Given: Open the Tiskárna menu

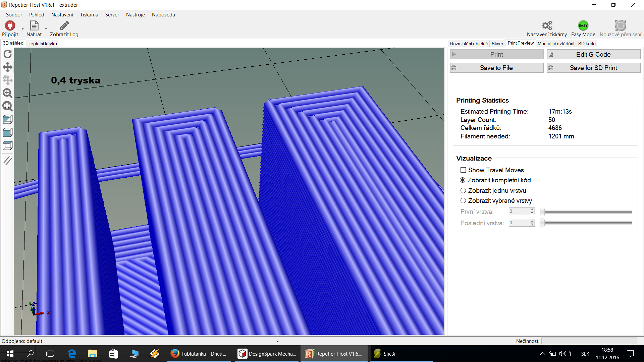Looking at the screenshot, I should pos(89,15).
